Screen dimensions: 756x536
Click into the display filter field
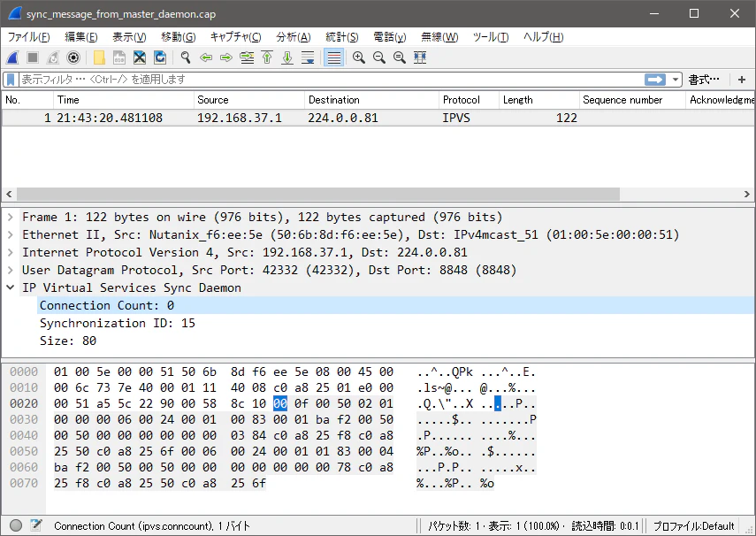(x=332, y=80)
